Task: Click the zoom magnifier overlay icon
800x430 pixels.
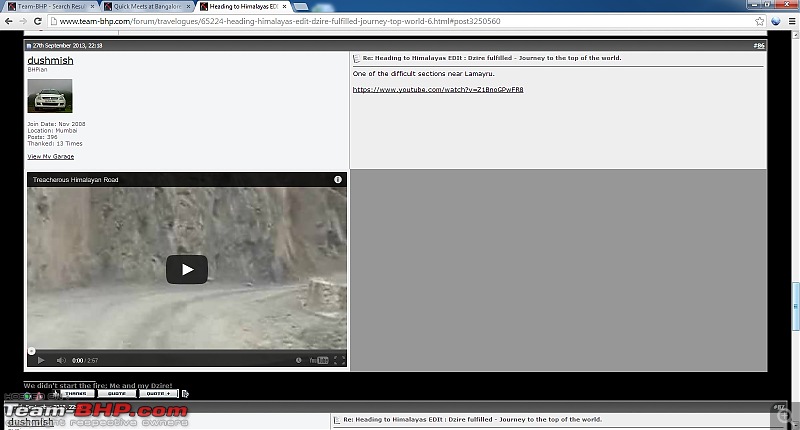Action: (x=785, y=417)
